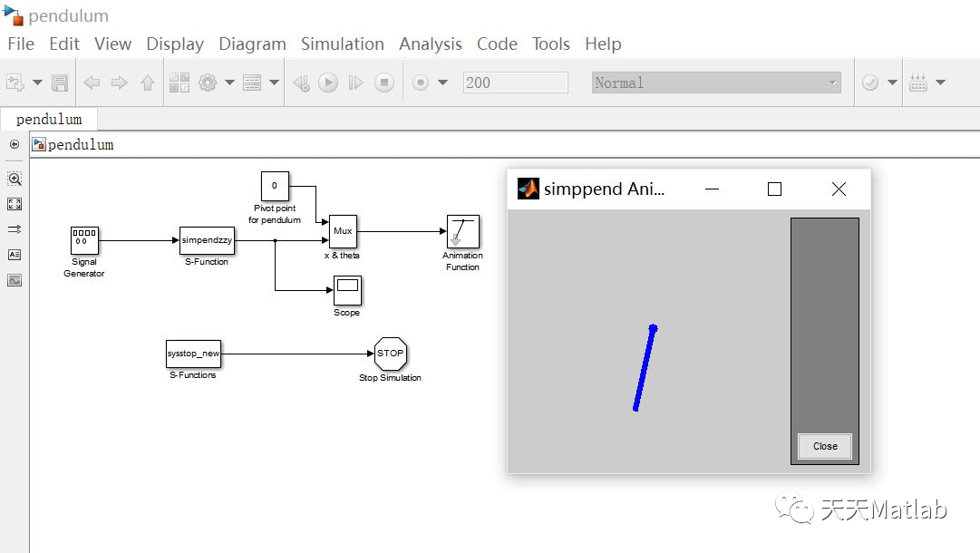Select the Animation Function block
This screenshot has width=980, height=553.
coord(463,232)
